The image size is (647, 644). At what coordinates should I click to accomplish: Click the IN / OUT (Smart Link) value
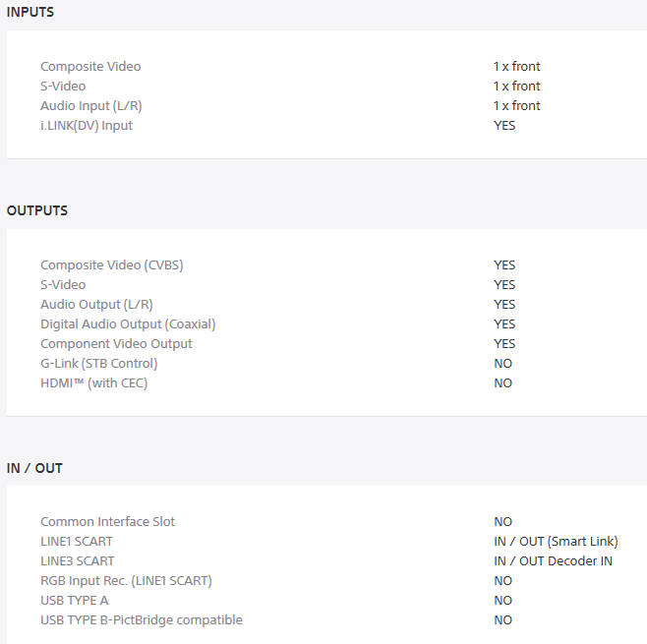click(x=556, y=542)
